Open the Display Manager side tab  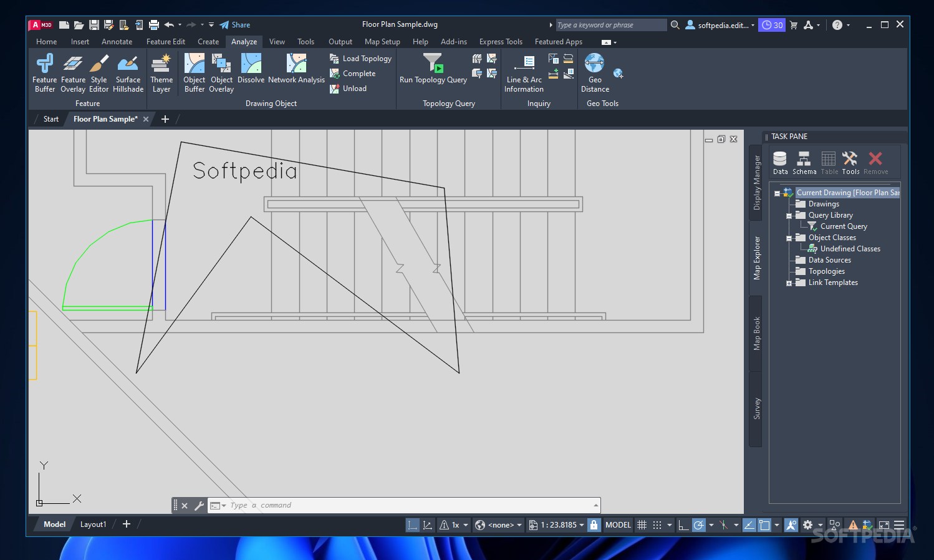756,182
